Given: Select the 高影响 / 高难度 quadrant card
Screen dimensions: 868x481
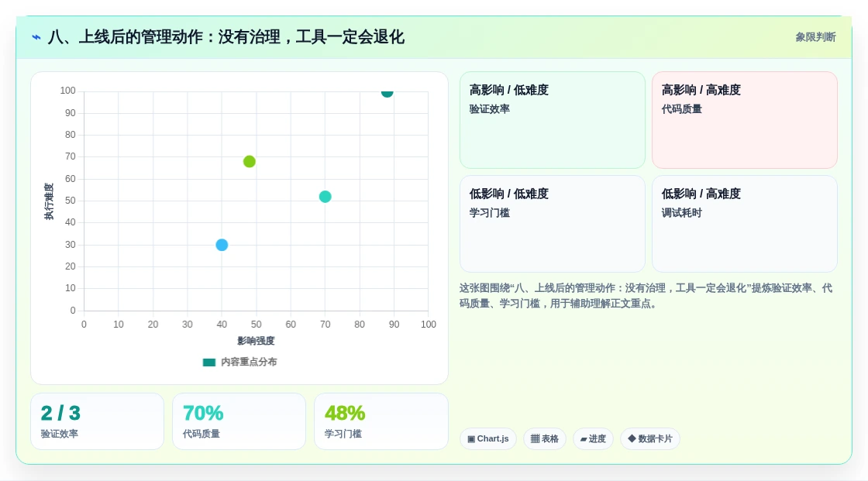Looking at the screenshot, I should (745, 120).
